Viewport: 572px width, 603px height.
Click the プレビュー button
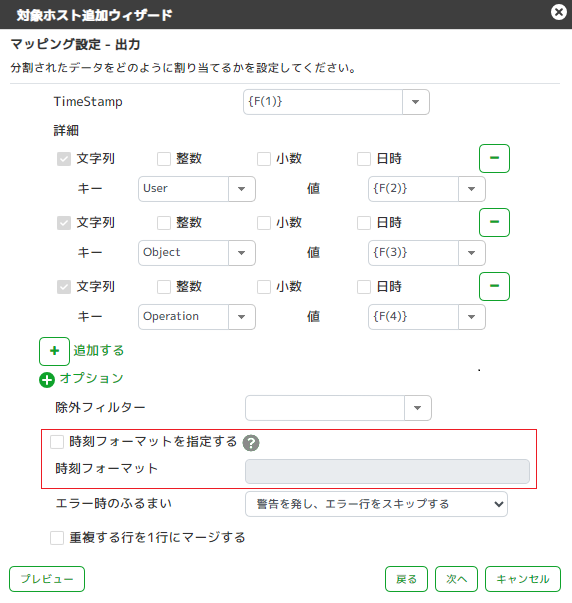[x=47, y=579]
